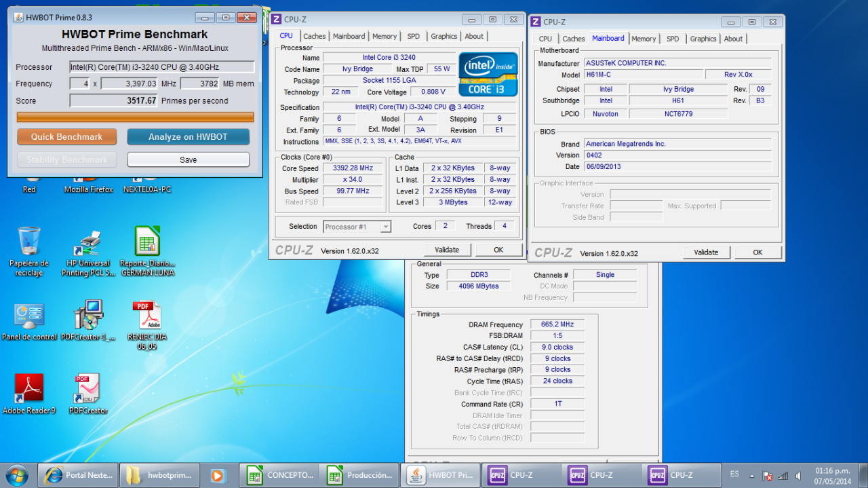Open the PDFCreator-1_ installer icon on desktop
This screenshot has height=488, width=868.
click(x=88, y=320)
